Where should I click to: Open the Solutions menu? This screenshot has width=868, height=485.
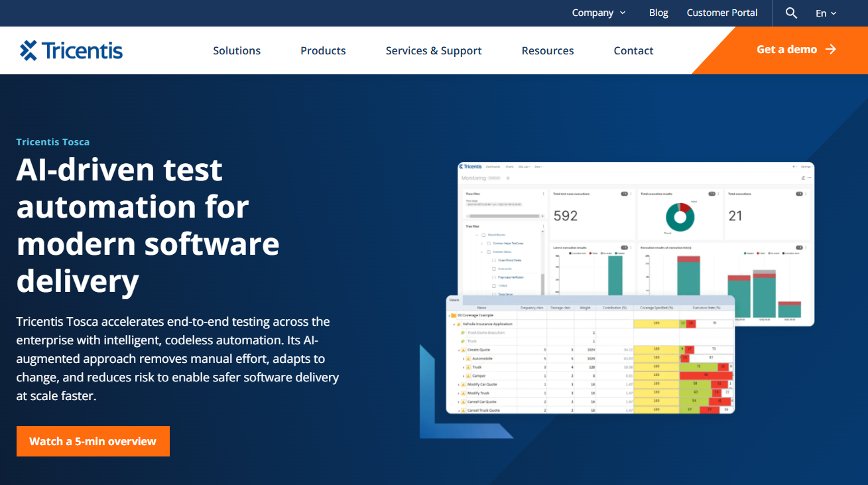click(x=237, y=50)
